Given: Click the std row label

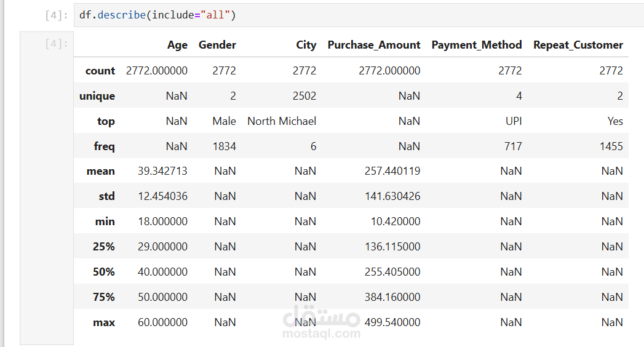Looking at the screenshot, I should [x=106, y=196].
